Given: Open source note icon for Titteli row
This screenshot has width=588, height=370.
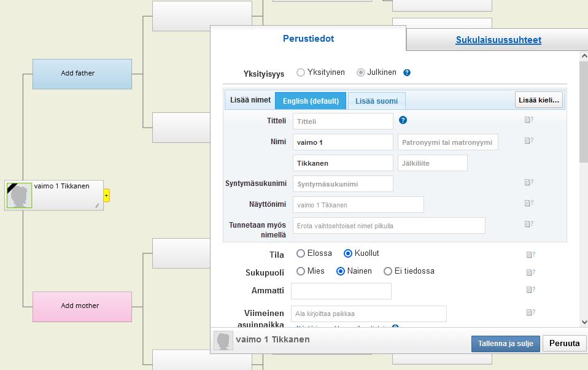Looking at the screenshot, I should [528, 120].
